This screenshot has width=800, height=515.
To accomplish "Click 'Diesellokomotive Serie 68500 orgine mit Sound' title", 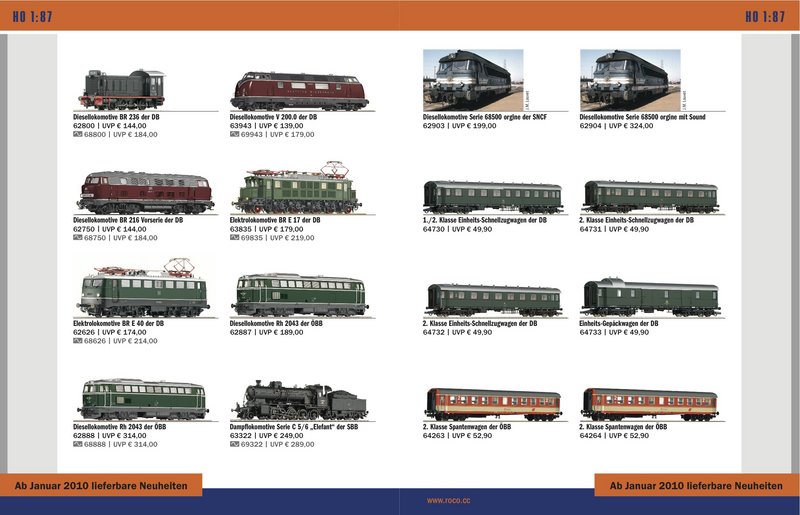I will point(642,117).
